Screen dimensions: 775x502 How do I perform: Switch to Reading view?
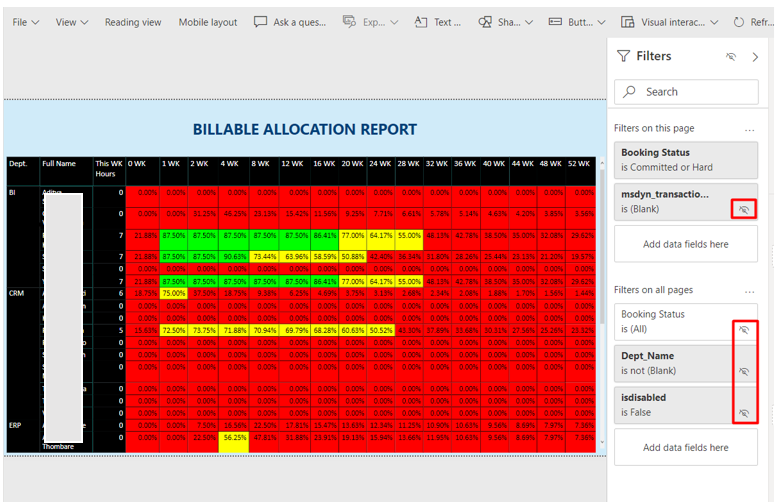133,22
